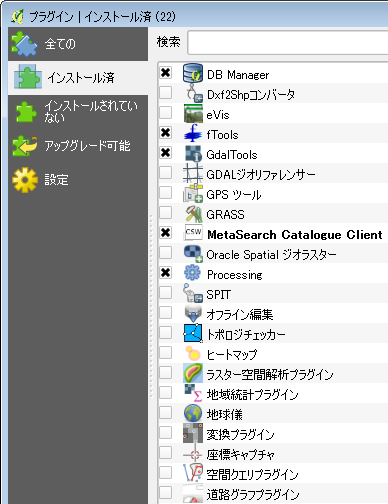
Task: Click the QGIS logo in title bar
Action: pyautogui.click(x=17, y=16)
